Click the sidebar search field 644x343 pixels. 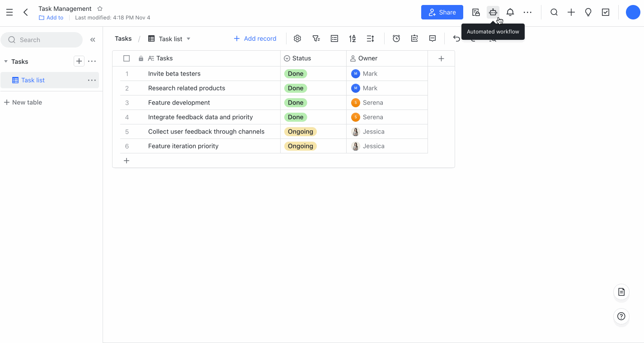(42, 40)
